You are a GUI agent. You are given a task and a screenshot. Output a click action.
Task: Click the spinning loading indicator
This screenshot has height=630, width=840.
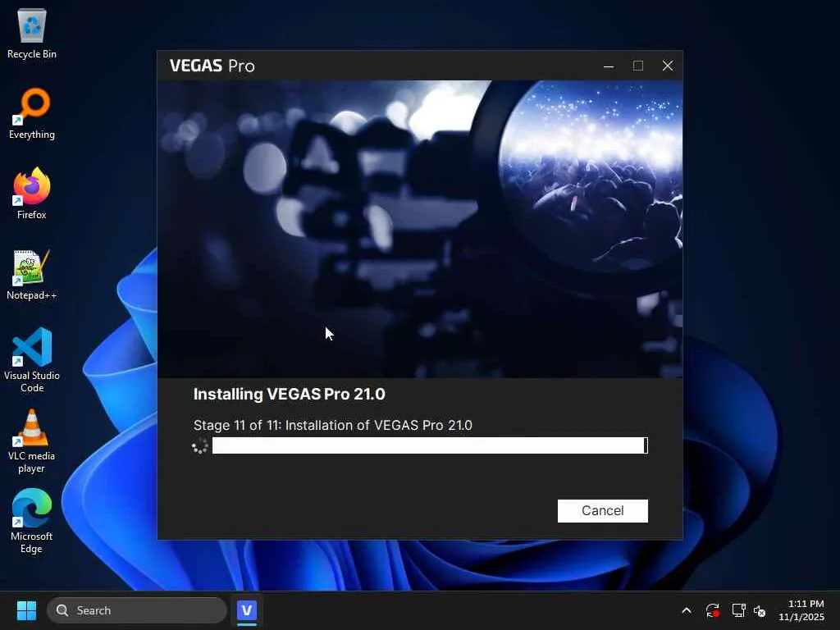[x=200, y=445]
